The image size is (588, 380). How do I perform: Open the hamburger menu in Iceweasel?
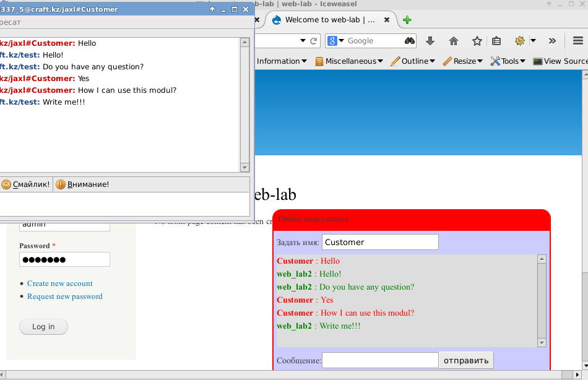[577, 41]
